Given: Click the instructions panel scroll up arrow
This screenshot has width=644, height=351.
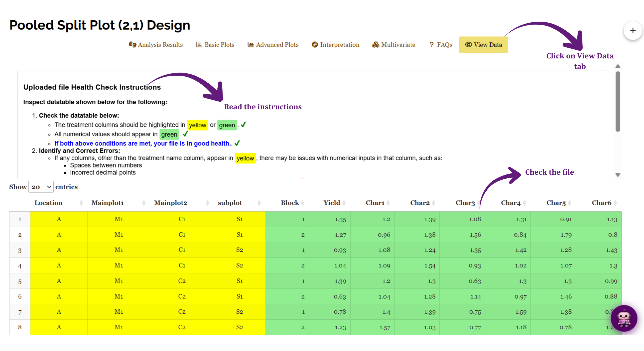Looking at the screenshot, I should 618,66.
